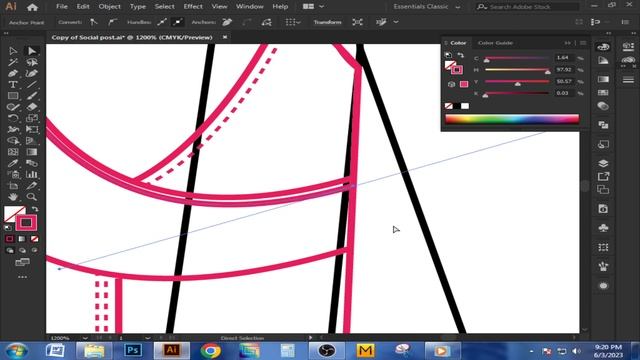The width and height of the screenshot is (640, 360).
Task: Click Isolate Selected Object icon
Action: 358,22
